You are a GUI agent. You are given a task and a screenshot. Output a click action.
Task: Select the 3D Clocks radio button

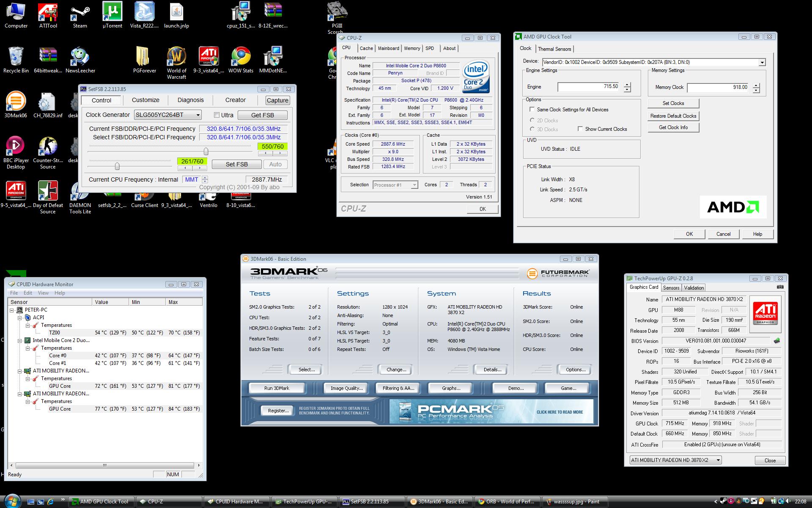click(x=532, y=129)
